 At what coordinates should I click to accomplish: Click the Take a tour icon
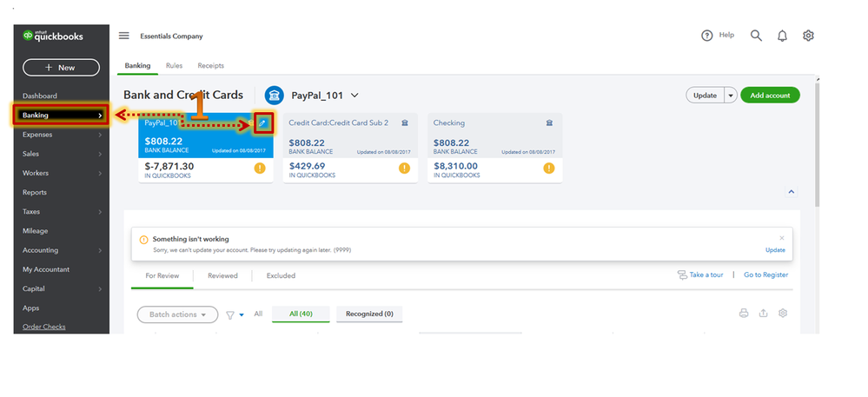click(683, 275)
